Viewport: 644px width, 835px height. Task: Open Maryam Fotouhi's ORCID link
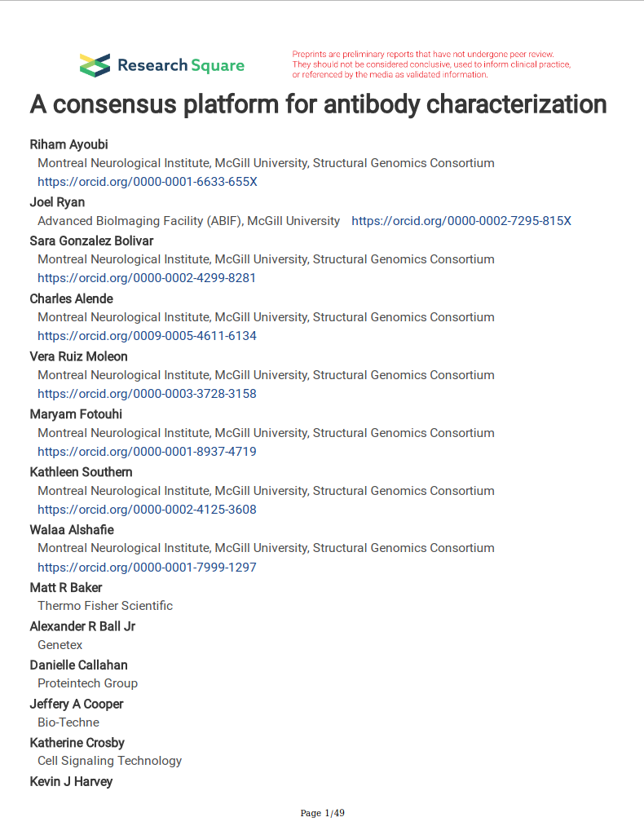(x=147, y=452)
